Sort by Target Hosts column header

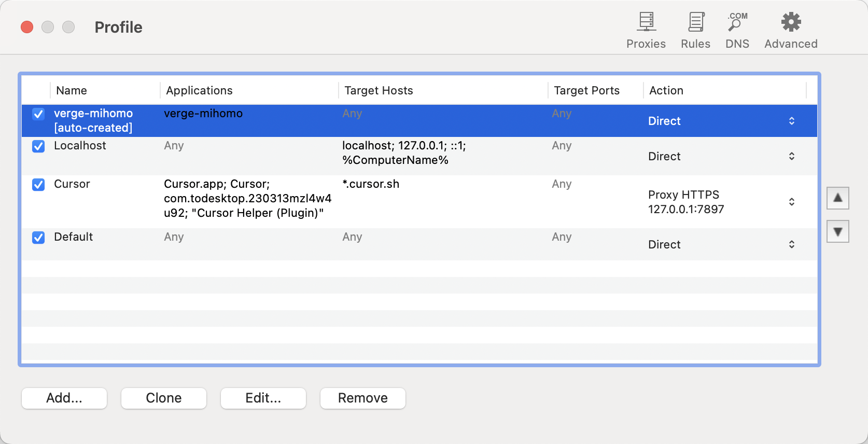pos(379,90)
